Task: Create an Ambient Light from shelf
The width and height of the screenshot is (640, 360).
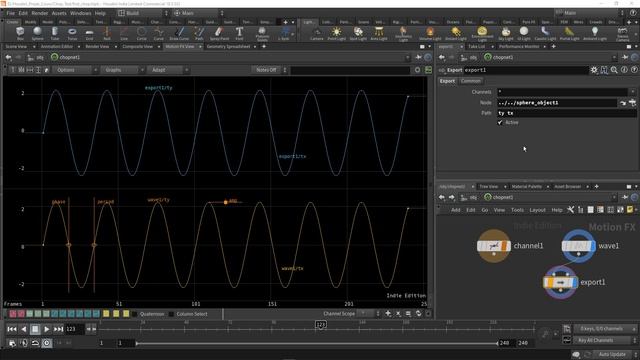Action: [x=595, y=33]
